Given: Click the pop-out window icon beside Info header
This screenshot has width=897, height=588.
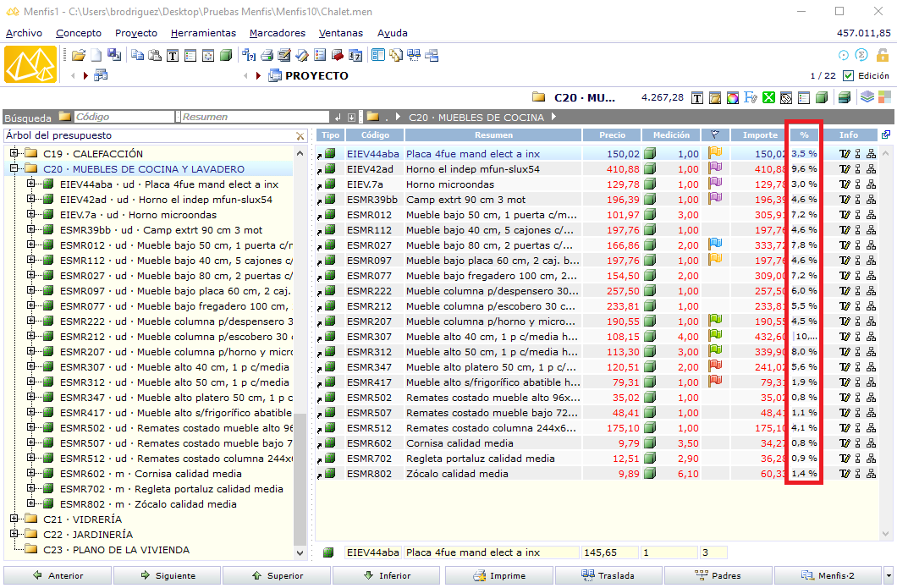Looking at the screenshot, I should pyautogui.click(x=886, y=135).
